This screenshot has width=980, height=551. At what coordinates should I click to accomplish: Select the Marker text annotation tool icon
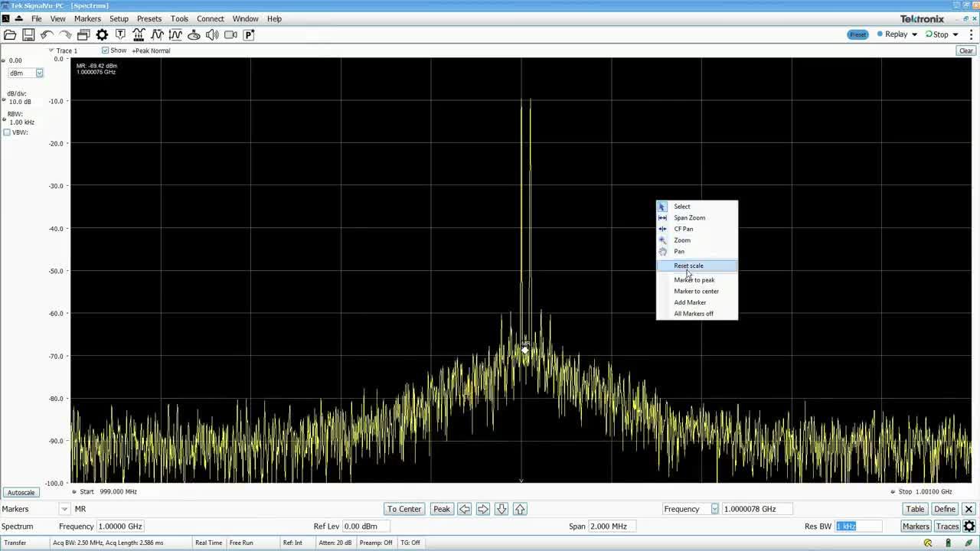point(120,34)
